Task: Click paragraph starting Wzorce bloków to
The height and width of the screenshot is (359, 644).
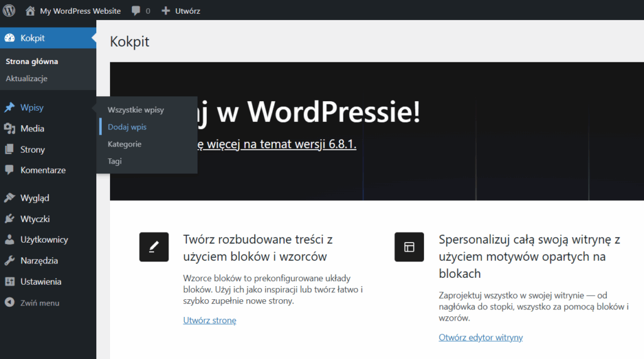Action: (273, 289)
